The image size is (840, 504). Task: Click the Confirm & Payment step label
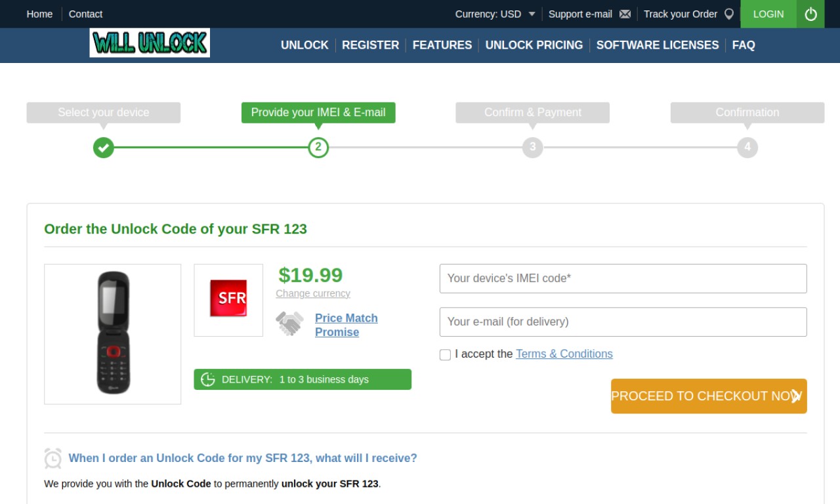[533, 112]
